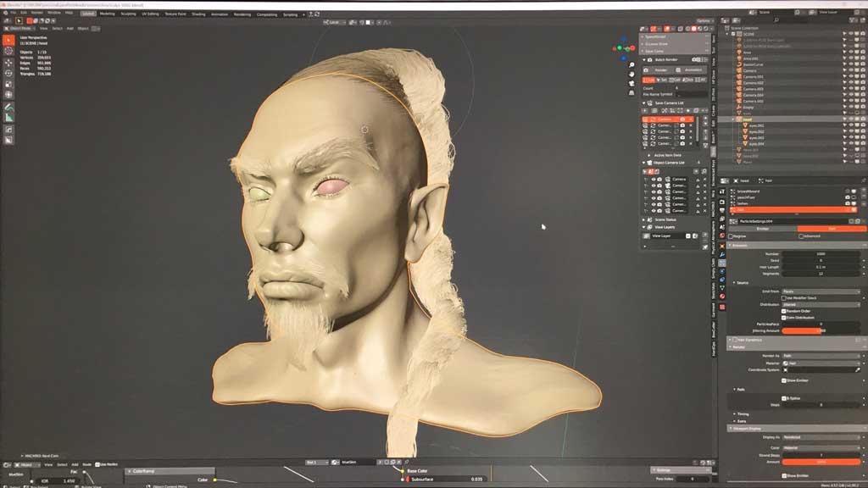
Task: Click the Blender logo menu icon
Action: pos(6,13)
